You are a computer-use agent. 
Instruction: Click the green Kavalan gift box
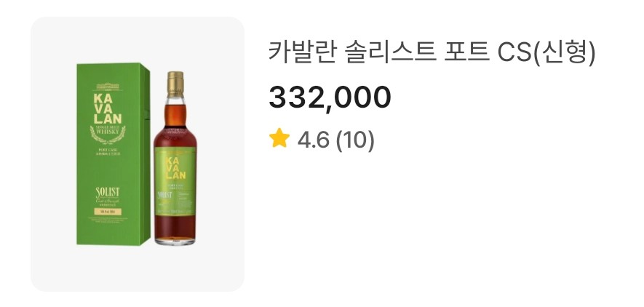pos(114,154)
